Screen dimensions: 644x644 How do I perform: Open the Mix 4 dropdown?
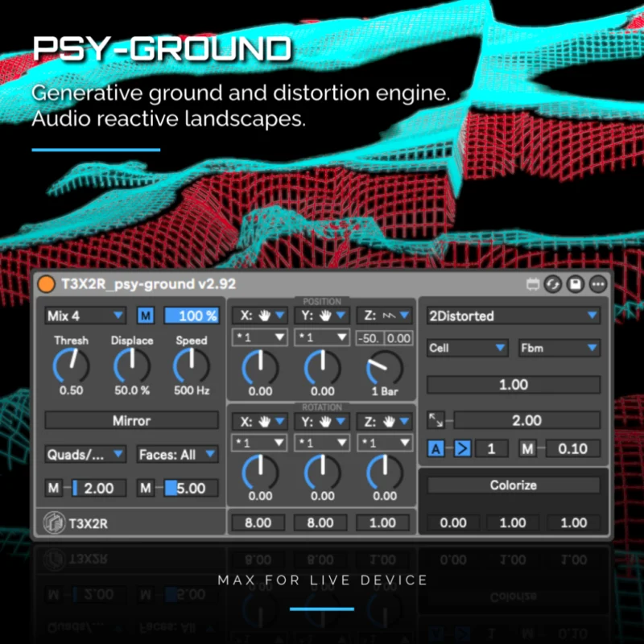85,316
